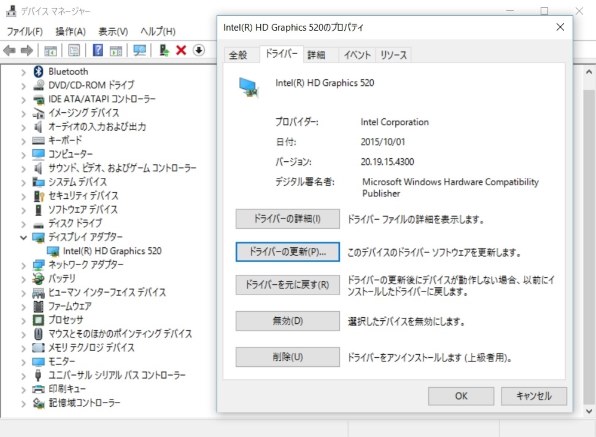The height and width of the screenshot is (437, 596).
Task: Click the キャンセル button
Action: pyautogui.click(x=534, y=396)
